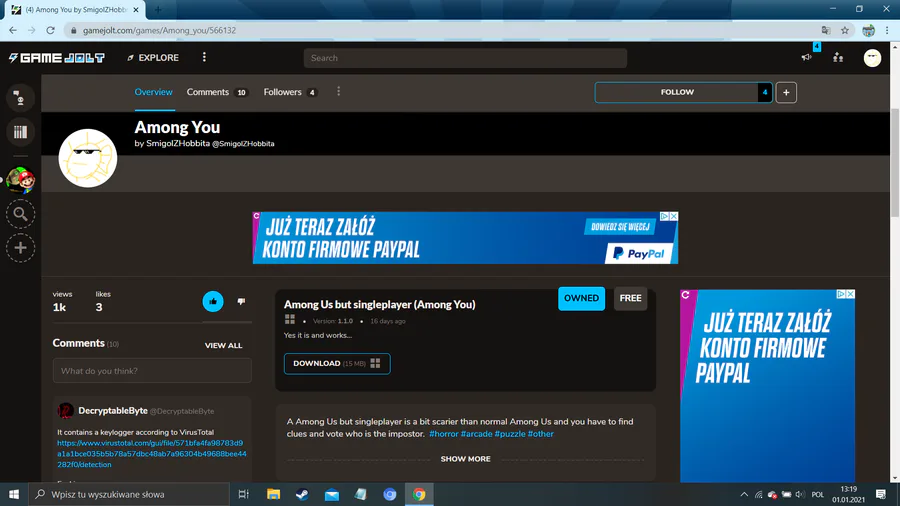The height and width of the screenshot is (506, 900).
Task: Dislike the game with thumbs down
Action: tap(241, 301)
